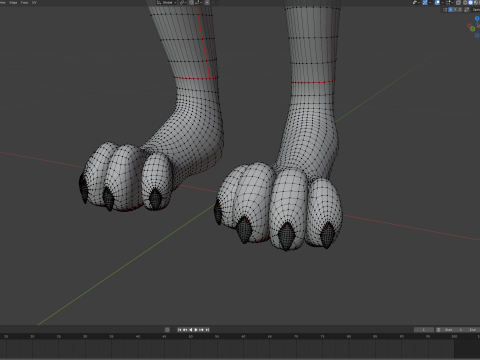Click the lower negative Z gizmo circle

click(477, 35)
